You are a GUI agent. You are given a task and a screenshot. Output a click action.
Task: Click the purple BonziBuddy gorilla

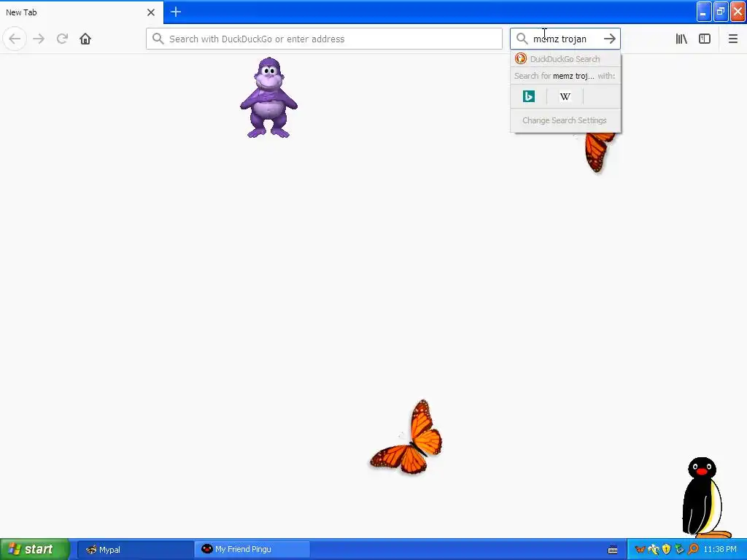pyautogui.click(x=268, y=98)
